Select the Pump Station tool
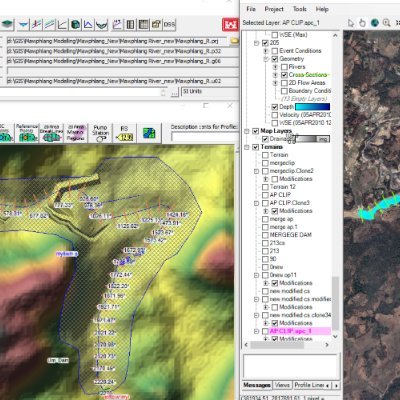The height and width of the screenshot is (400, 400). point(100,133)
